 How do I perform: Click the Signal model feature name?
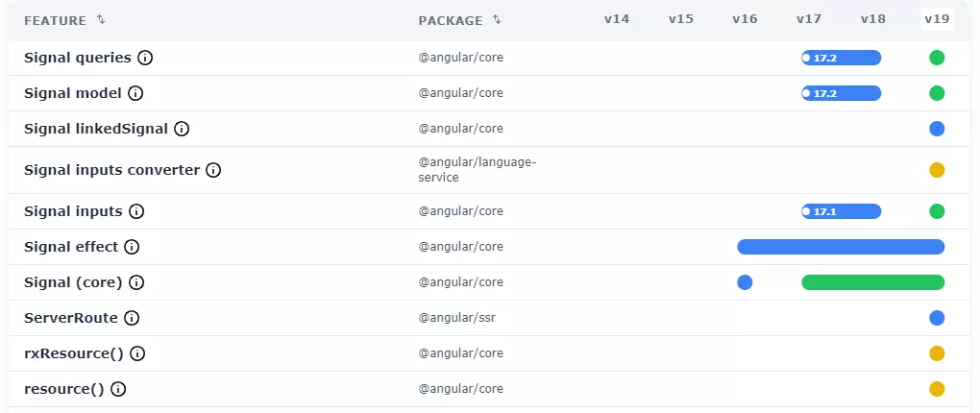72,94
